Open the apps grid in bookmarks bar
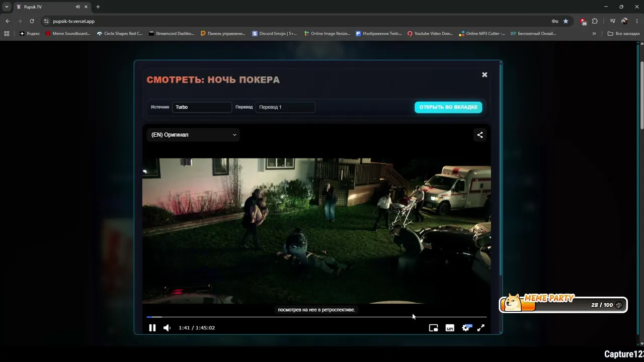The image size is (644, 362). 7,34
